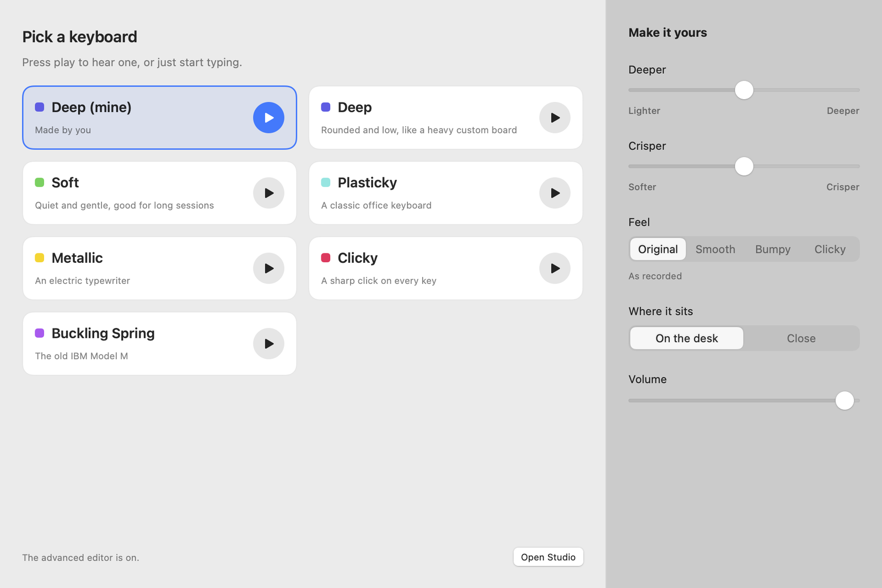The height and width of the screenshot is (588, 882).
Task: Click 'Quiet and gentle, good for long sessions'
Action: pos(125,206)
